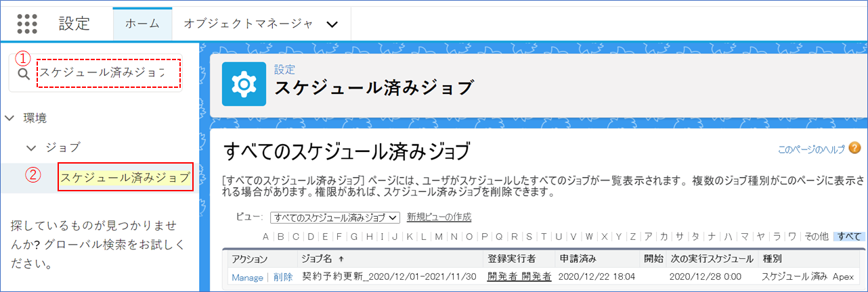Open the オブジェクトマネージャ dropdown arrow

point(332,24)
